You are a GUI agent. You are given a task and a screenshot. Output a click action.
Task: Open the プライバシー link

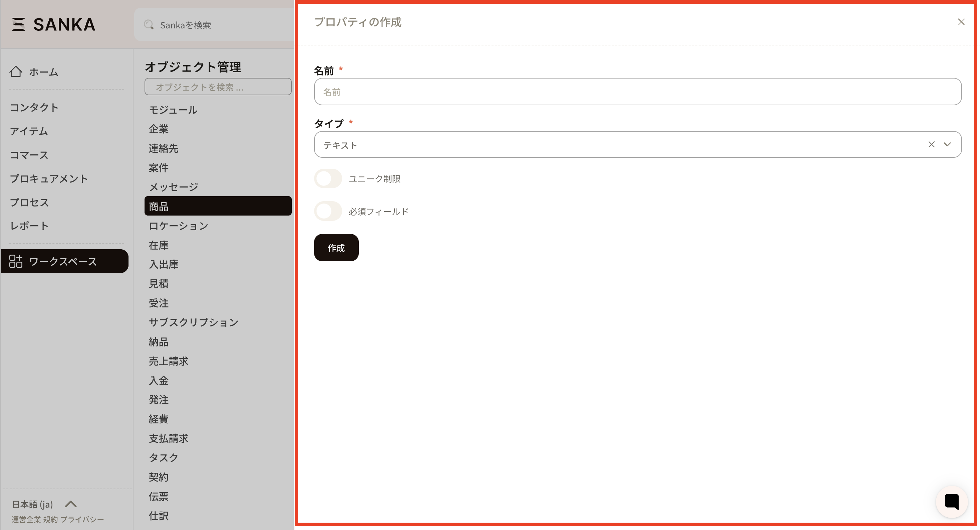pyautogui.click(x=82, y=520)
